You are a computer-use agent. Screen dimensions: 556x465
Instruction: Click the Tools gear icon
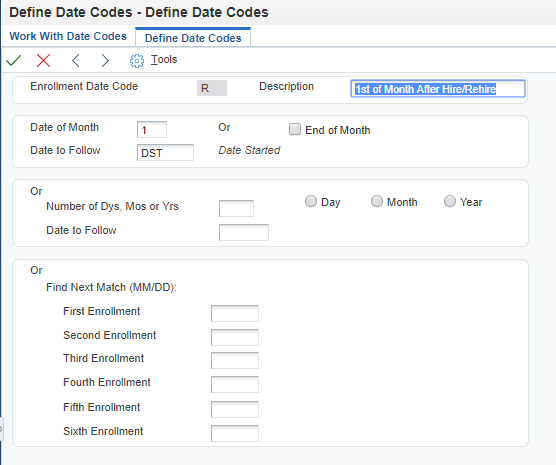click(x=137, y=61)
